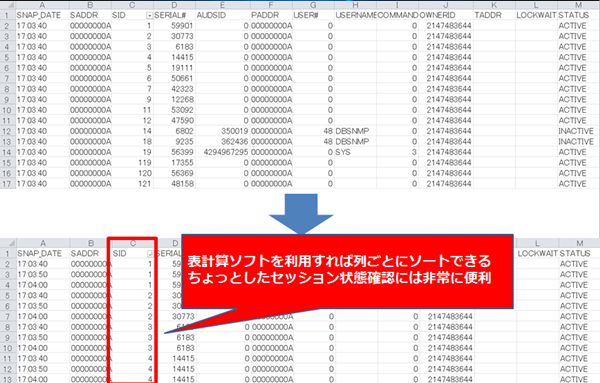Select SID cell with value 14

[x=132, y=131]
